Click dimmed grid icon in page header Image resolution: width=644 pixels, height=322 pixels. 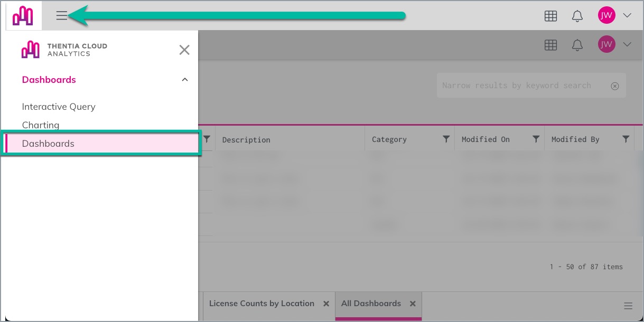click(x=550, y=45)
